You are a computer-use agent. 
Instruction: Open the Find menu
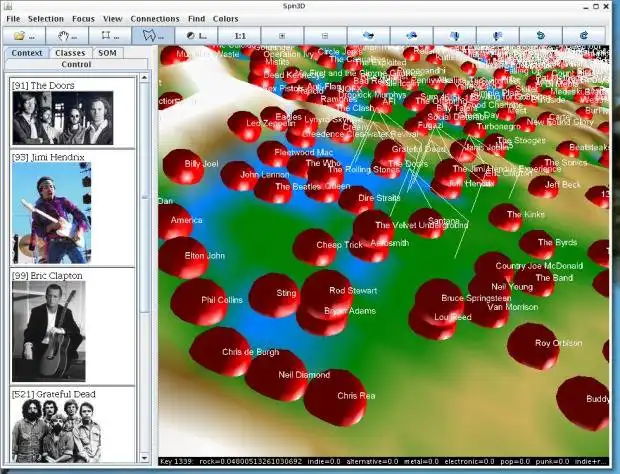[196, 19]
